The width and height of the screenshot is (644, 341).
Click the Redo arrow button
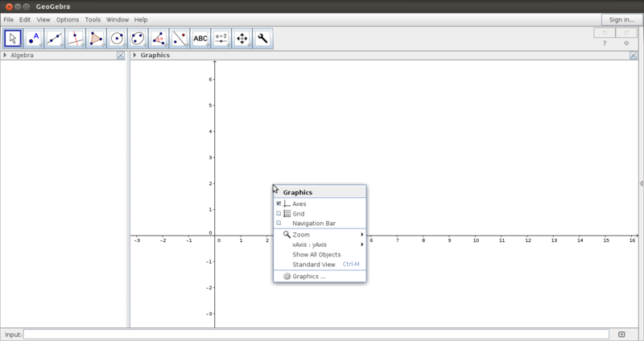pyautogui.click(x=626, y=32)
